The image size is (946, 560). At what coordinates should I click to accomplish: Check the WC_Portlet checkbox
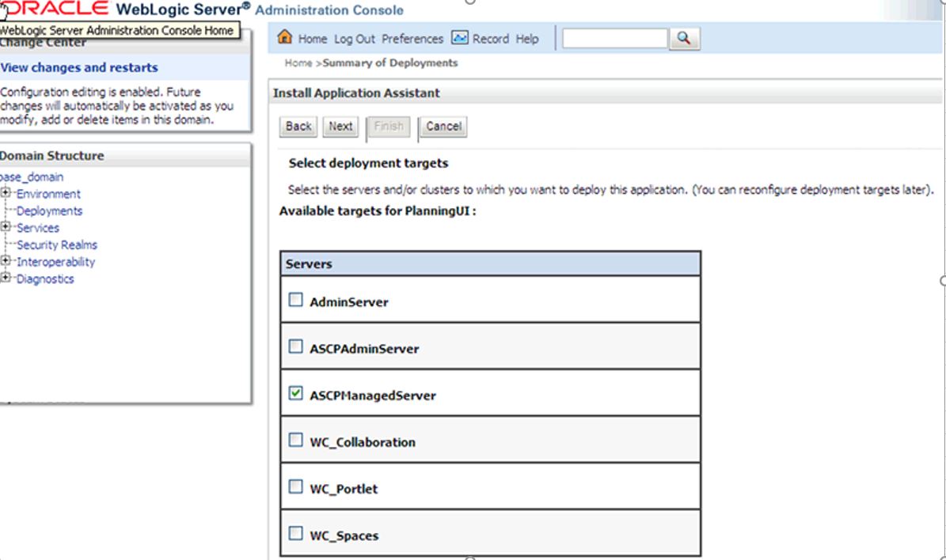[295, 486]
